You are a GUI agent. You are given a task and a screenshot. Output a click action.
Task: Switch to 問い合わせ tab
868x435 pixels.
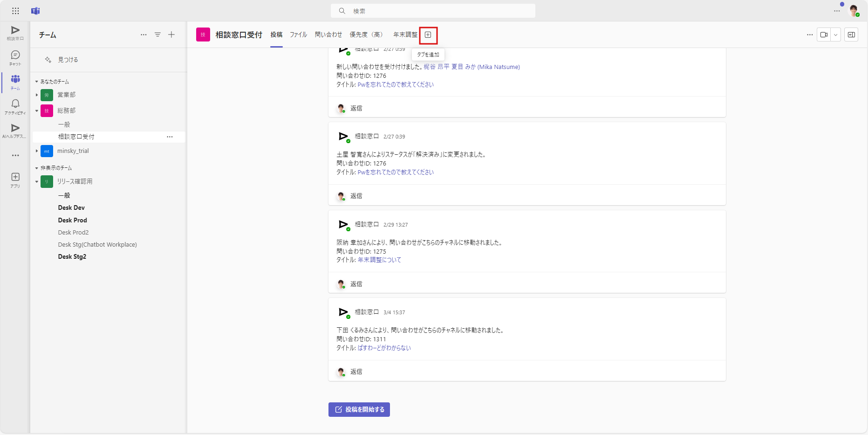pos(328,35)
